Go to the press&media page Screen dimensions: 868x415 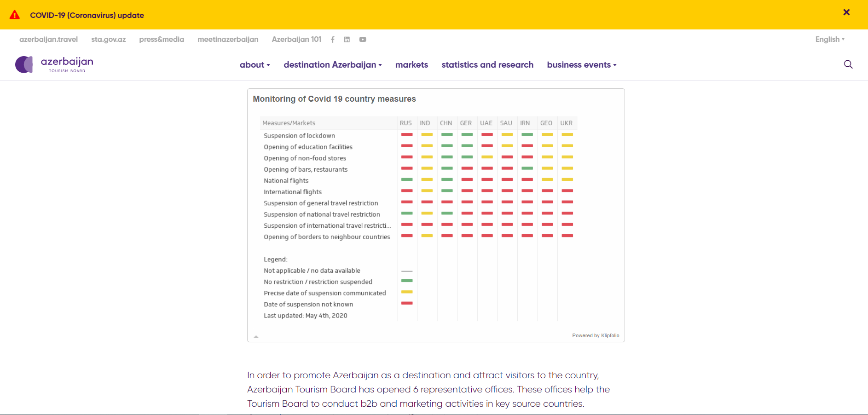162,39
